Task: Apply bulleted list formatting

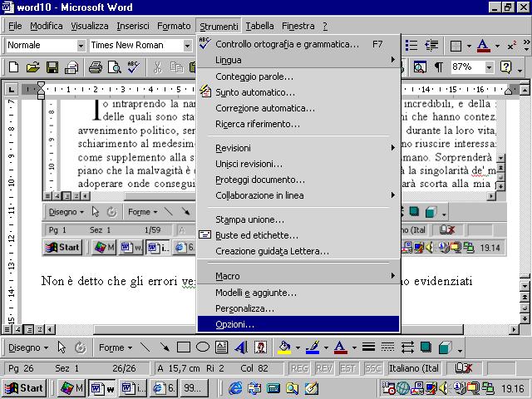Action: point(411,45)
